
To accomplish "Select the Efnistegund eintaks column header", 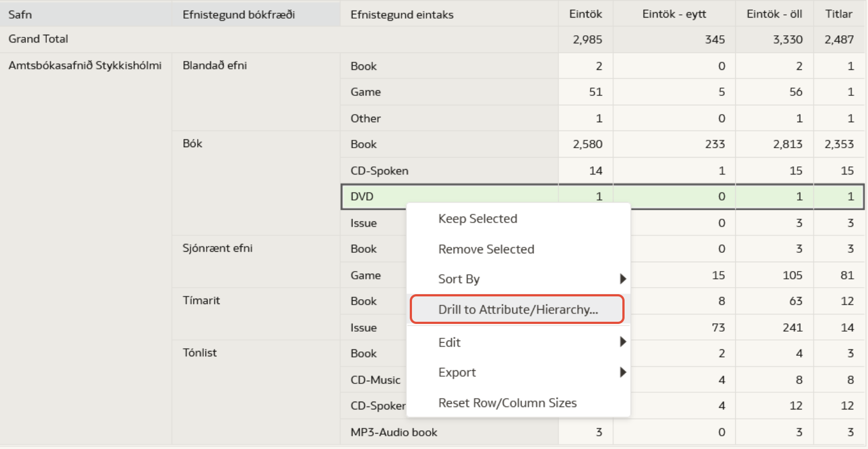I will 402,14.
